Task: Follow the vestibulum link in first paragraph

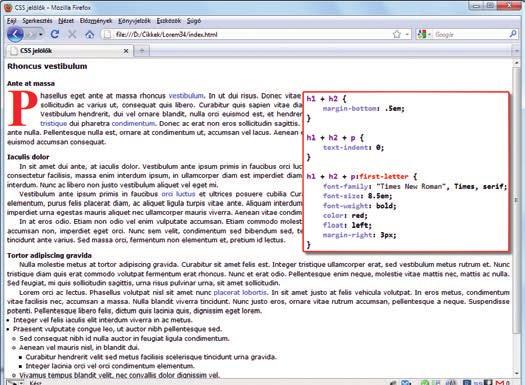Action: [186, 96]
